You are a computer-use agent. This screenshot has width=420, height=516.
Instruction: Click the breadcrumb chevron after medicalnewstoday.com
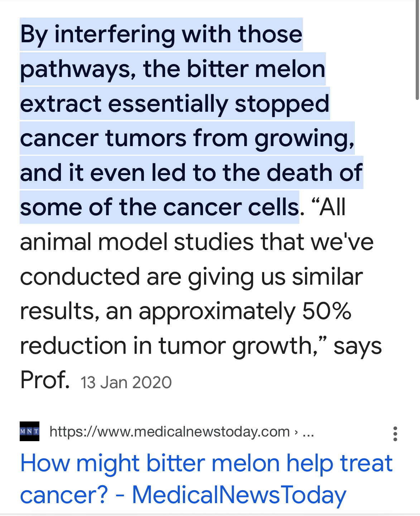tap(296, 432)
